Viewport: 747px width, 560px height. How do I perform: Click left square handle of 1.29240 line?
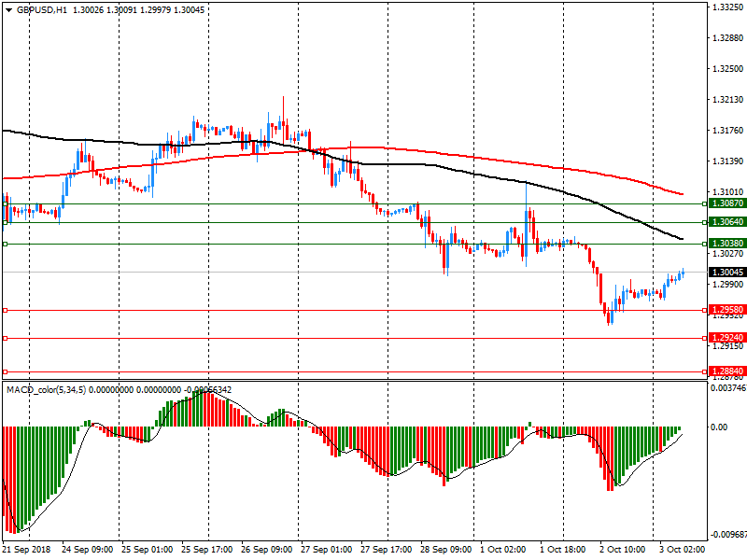click(5, 338)
